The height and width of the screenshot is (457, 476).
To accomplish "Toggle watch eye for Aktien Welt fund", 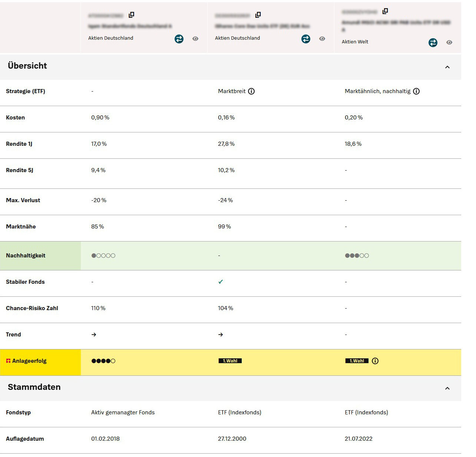I will click(449, 43).
